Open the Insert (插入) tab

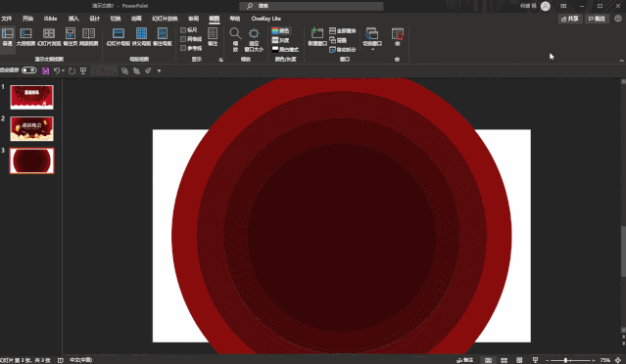73,19
